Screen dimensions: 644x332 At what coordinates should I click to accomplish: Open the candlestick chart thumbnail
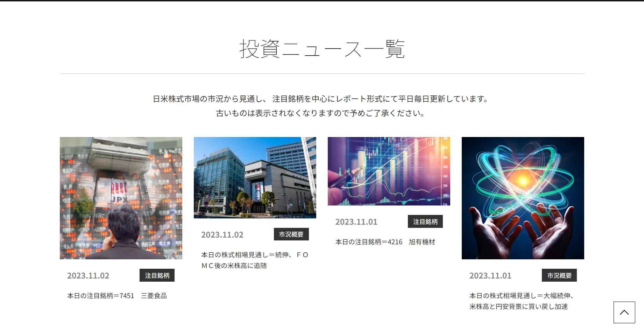point(389,171)
